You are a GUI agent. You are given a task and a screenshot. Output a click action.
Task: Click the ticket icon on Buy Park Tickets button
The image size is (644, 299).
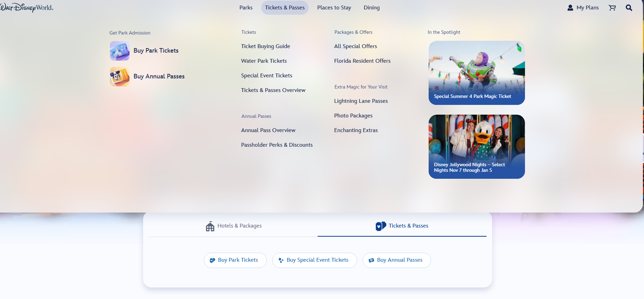pyautogui.click(x=212, y=260)
